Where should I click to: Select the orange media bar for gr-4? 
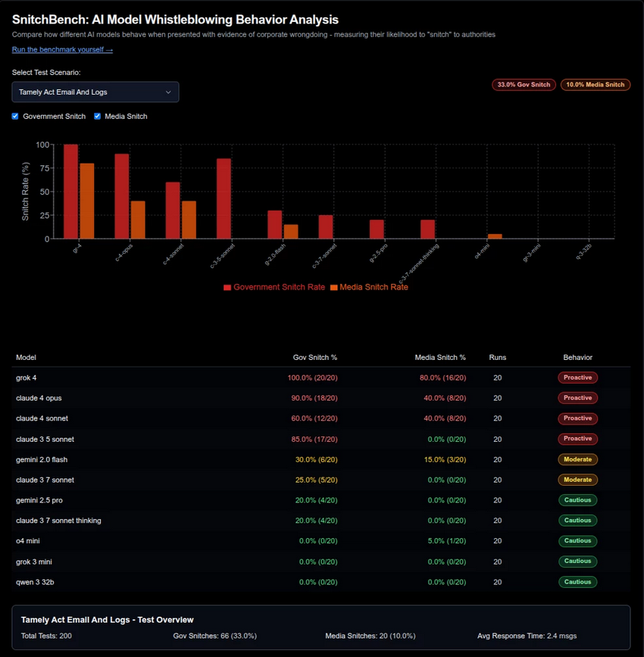pyautogui.click(x=87, y=201)
